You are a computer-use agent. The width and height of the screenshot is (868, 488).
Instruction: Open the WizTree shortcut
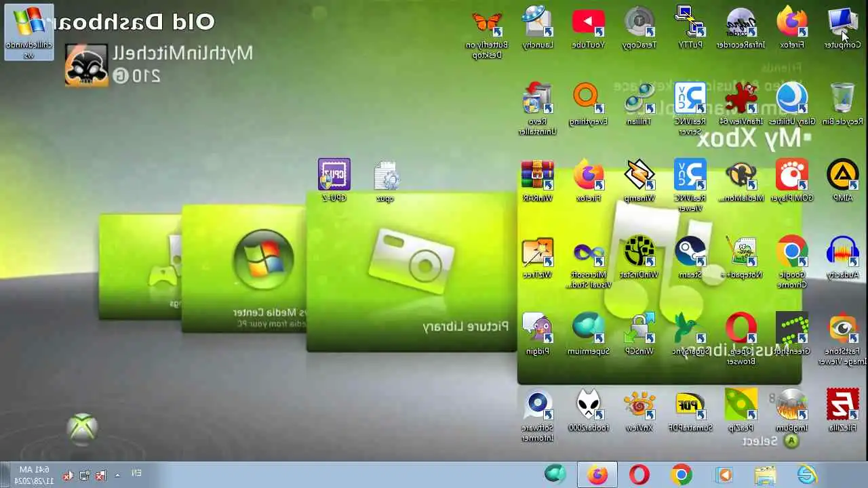click(538, 258)
